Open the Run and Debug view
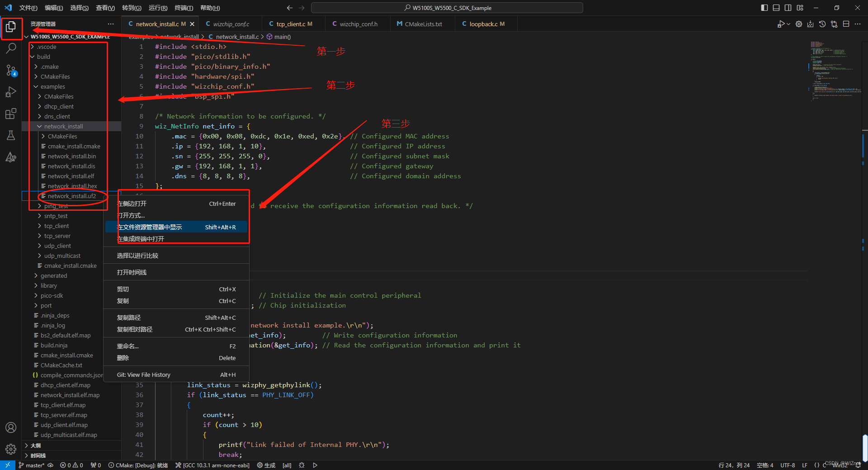The image size is (868, 470). pyautogui.click(x=11, y=92)
